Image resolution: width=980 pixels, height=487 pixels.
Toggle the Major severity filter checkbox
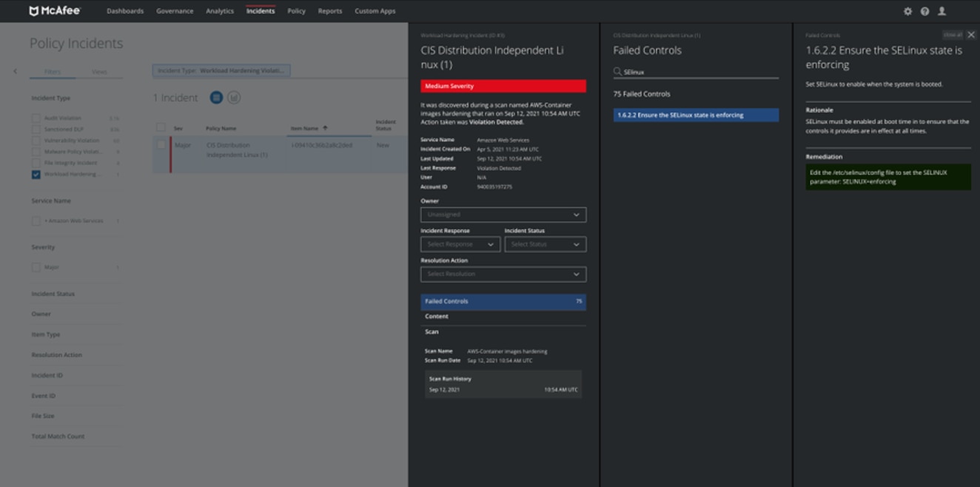36,267
